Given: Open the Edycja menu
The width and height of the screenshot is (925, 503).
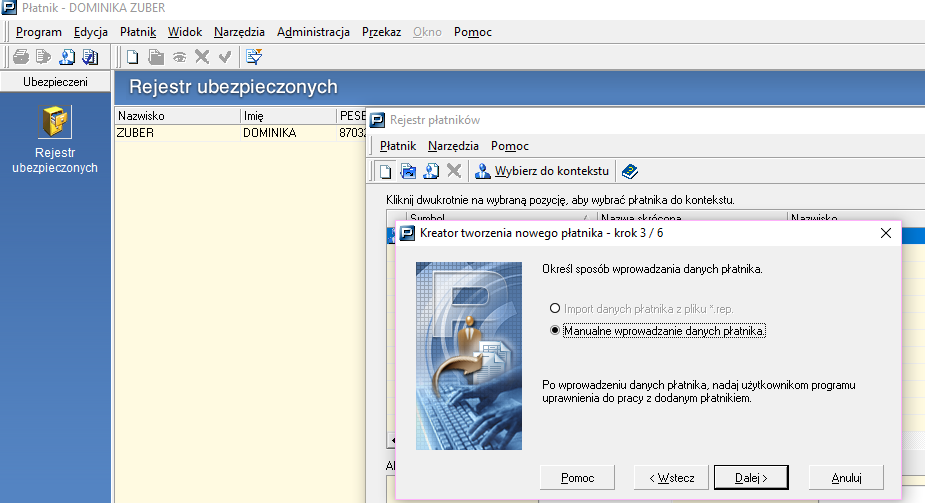Looking at the screenshot, I should click(90, 32).
